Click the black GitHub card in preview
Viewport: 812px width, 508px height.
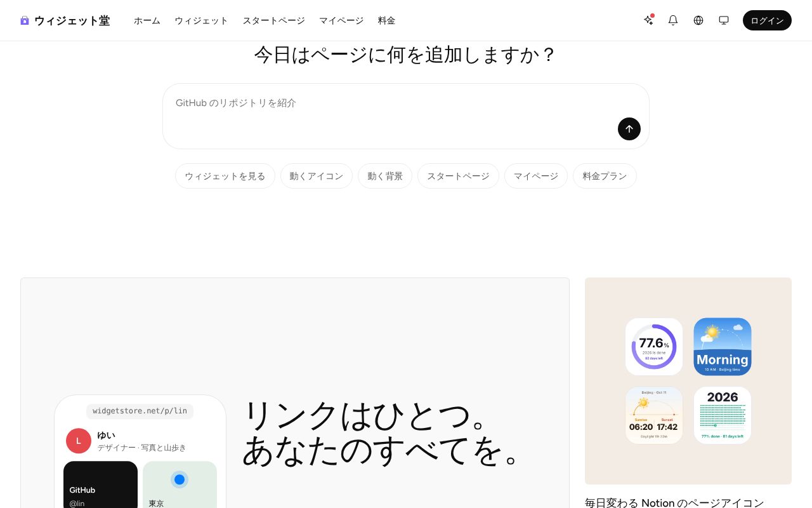[x=100, y=485]
